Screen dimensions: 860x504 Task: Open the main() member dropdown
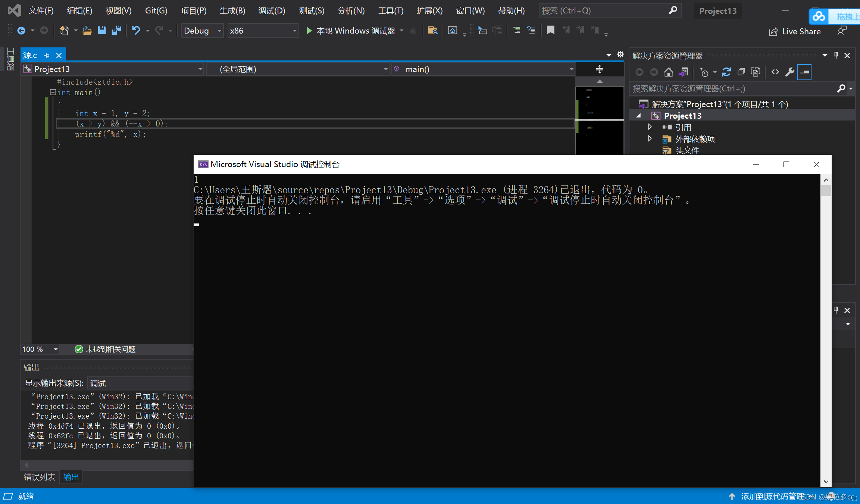pos(483,69)
